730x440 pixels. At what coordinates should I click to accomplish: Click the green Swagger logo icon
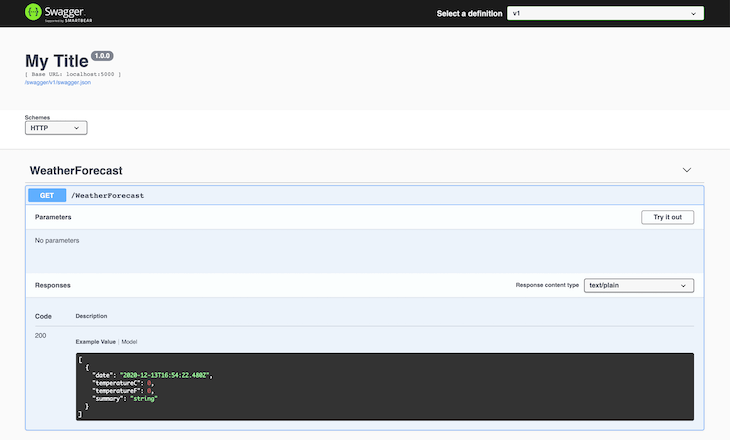33,12
